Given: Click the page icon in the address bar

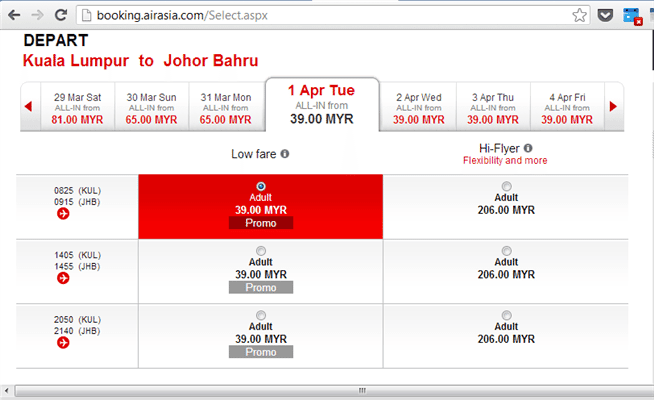Looking at the screenshot, I should [x=86, y=15].
